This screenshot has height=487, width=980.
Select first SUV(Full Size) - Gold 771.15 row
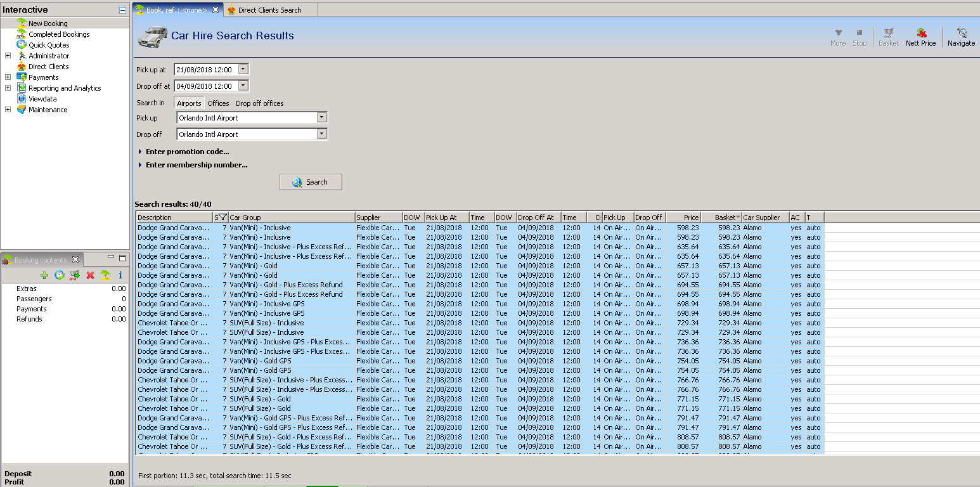click(480, 399)
